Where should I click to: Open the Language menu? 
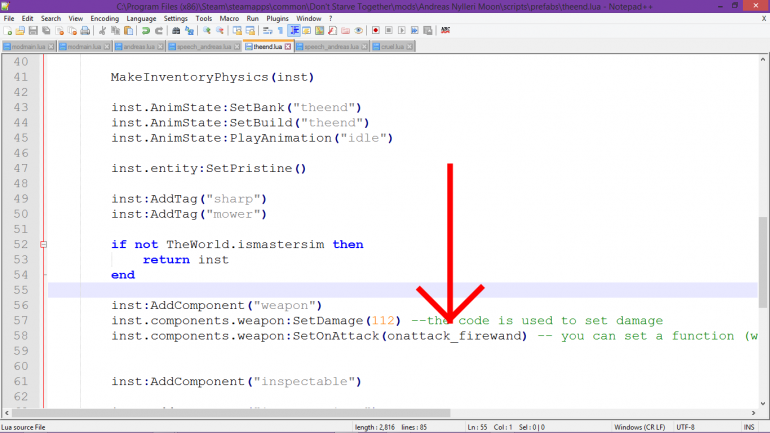coord(141,19)
